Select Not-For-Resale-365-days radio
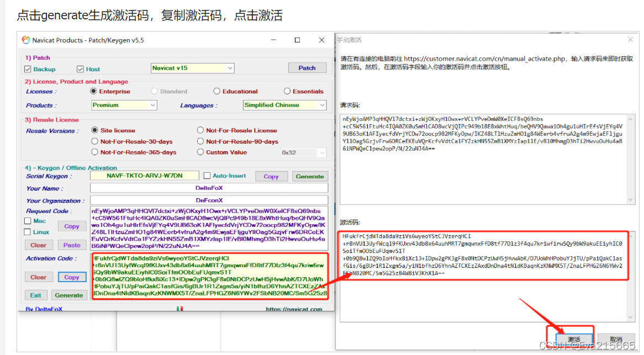Image resolution: width=644 pixels, height=355 pixels. pyautogui.click(x=95, y=152)
